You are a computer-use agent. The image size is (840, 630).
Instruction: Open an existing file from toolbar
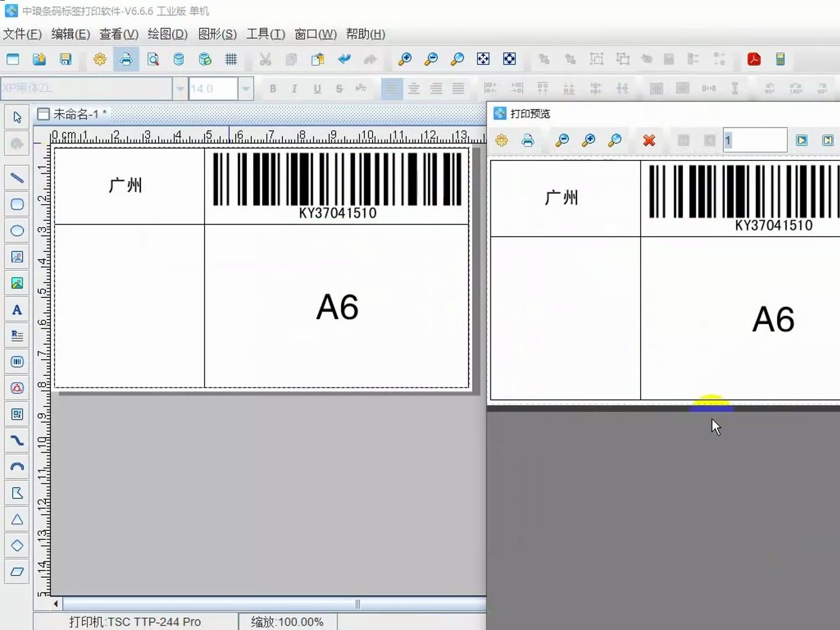pyautogui.click(x=39, y=59)
